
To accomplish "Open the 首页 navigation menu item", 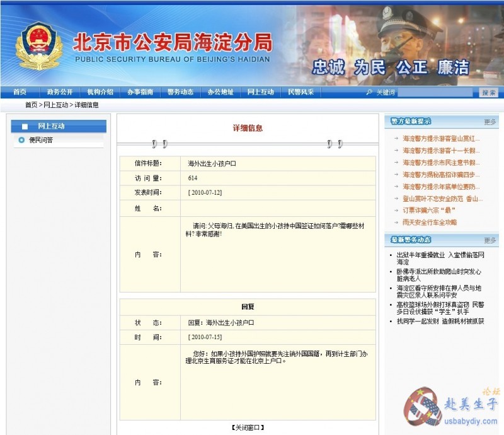I will (x=20, y=92).
